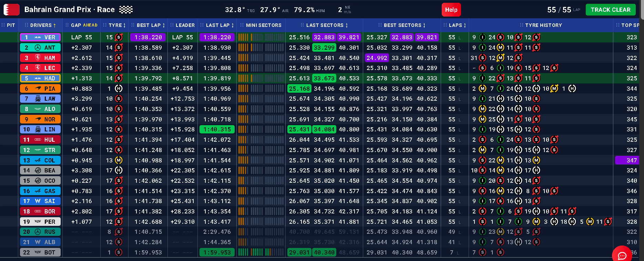Screen dimensions: 644x261
Task: Open the chat bubble widget
Action: [x=622, y=255]
